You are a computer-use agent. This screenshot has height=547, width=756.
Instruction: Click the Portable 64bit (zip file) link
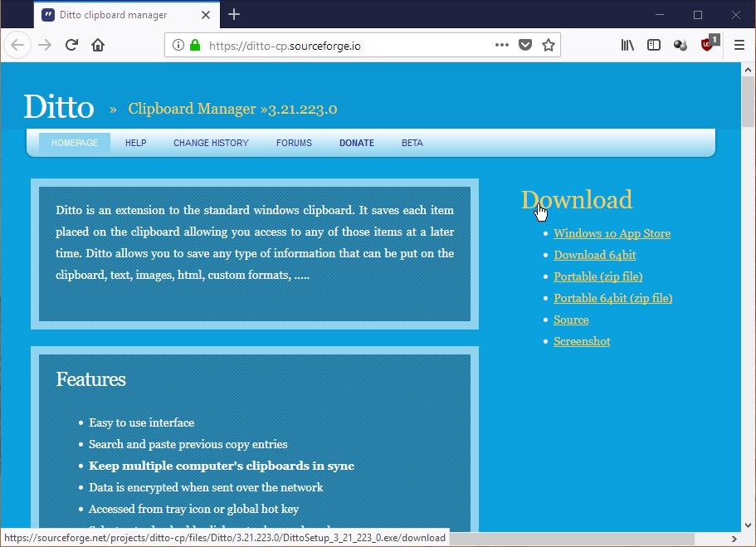[612, 298]
